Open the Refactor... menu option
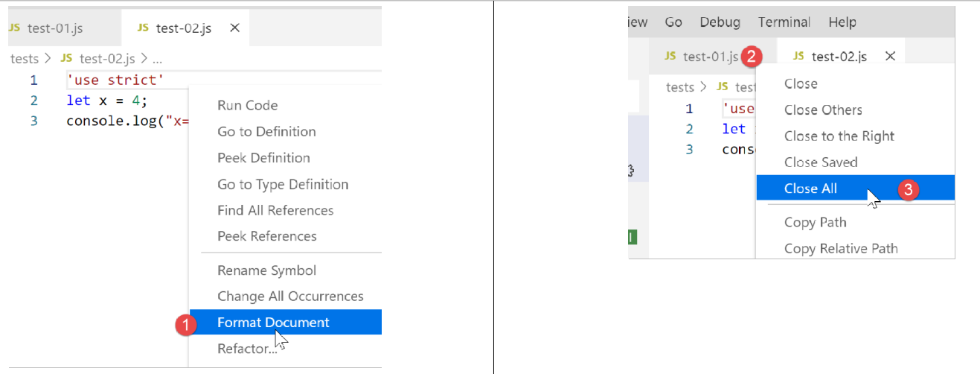Viewport: 980px width, 374px height. [x=247, y=349]
